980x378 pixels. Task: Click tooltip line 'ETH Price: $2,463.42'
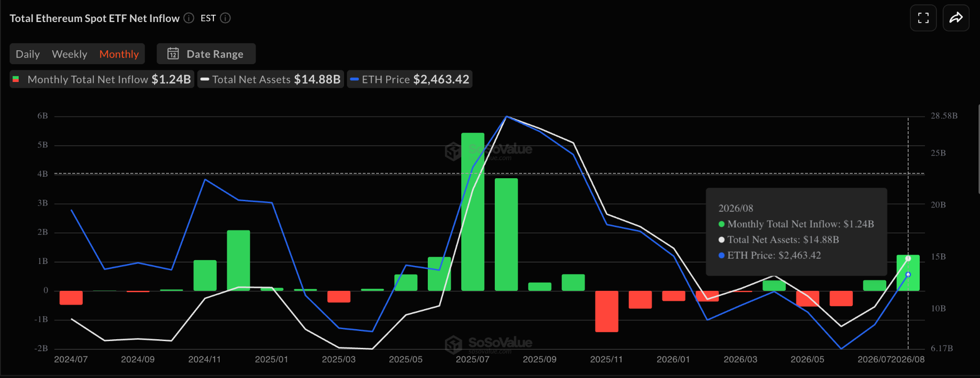click(769, 255)
